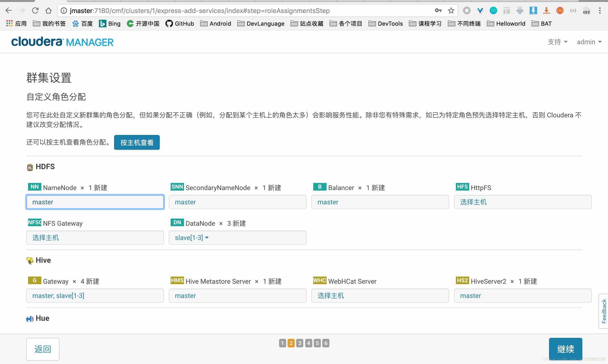Click Hive Metastore Server master field

237,296
